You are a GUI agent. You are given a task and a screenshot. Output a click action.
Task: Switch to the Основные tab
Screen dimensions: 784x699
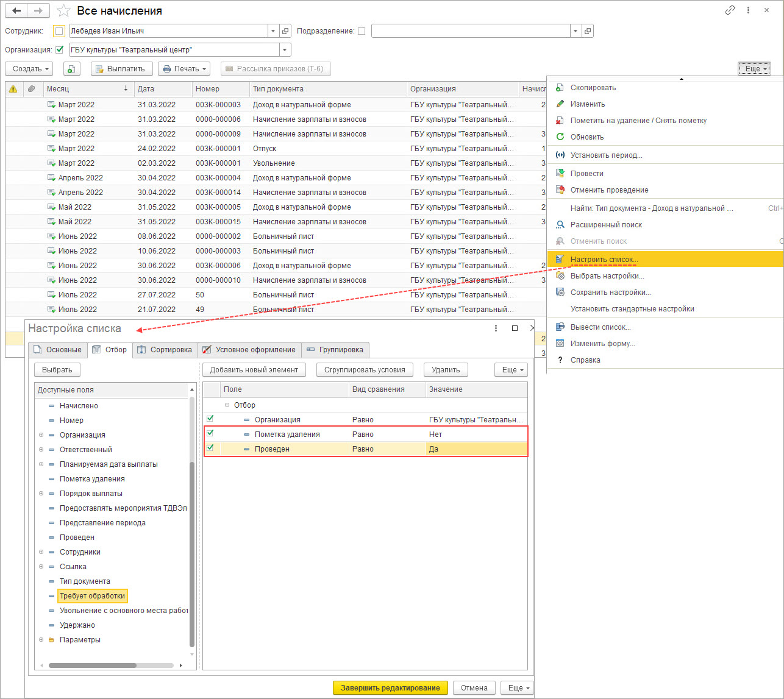[x=58, y=350]
